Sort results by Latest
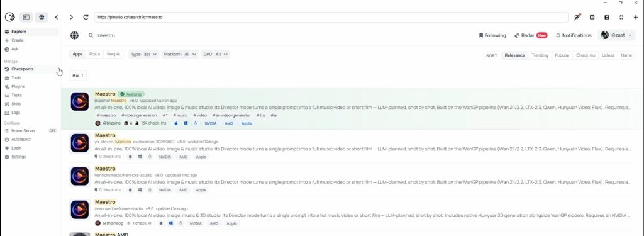This screenshot has width=644, height=236. pos(608,55)
